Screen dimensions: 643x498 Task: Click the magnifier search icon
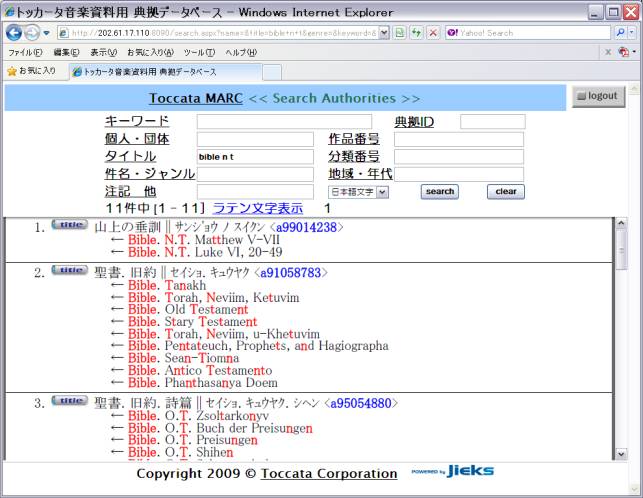pyautogui.click(x=620, y=33)
